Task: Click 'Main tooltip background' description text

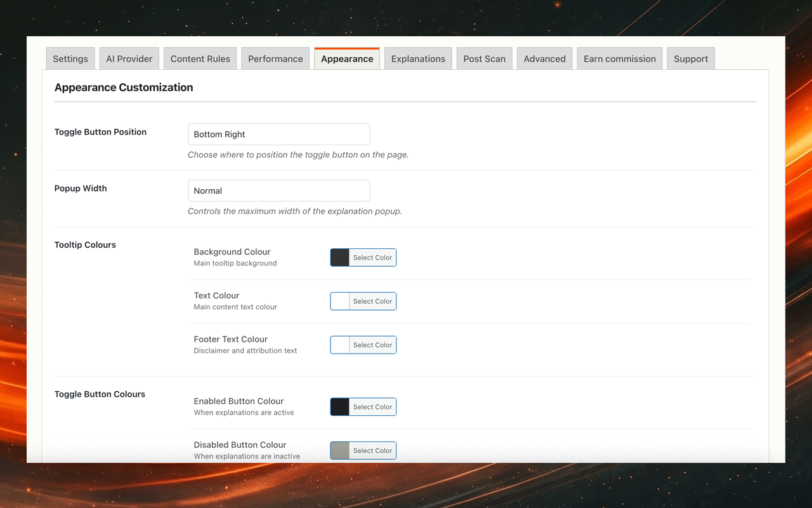Action: pyautogui.click(x=235, y=263)
